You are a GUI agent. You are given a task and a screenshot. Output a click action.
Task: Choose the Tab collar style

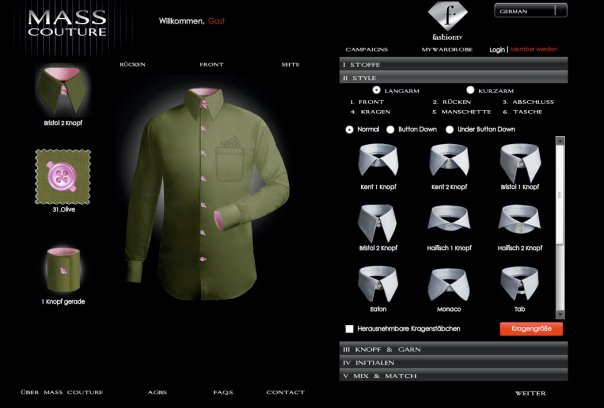click(x=520, y=284)
